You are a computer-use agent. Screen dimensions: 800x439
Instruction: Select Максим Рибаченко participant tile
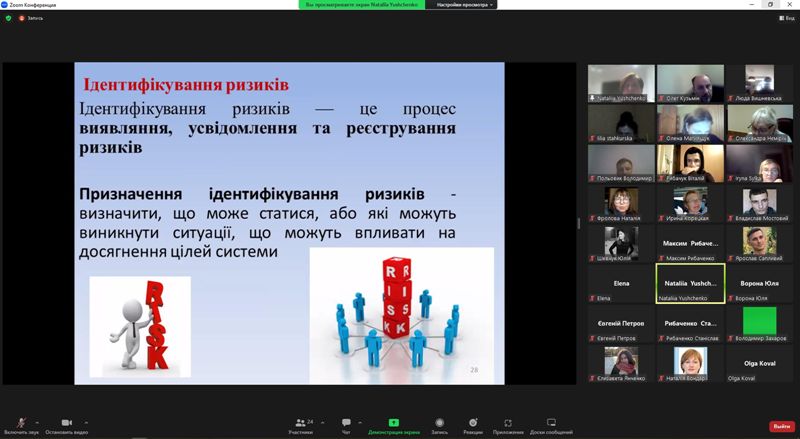click(x=690, y=243)
